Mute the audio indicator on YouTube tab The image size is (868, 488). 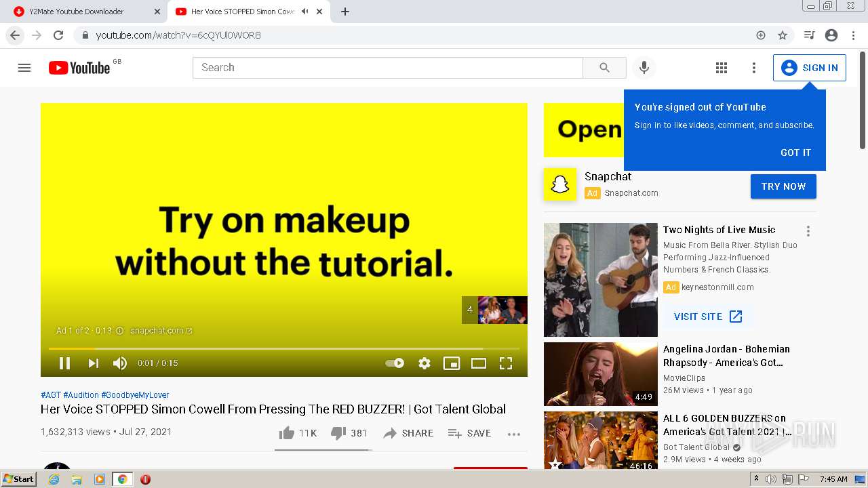(x=305, y=12)
